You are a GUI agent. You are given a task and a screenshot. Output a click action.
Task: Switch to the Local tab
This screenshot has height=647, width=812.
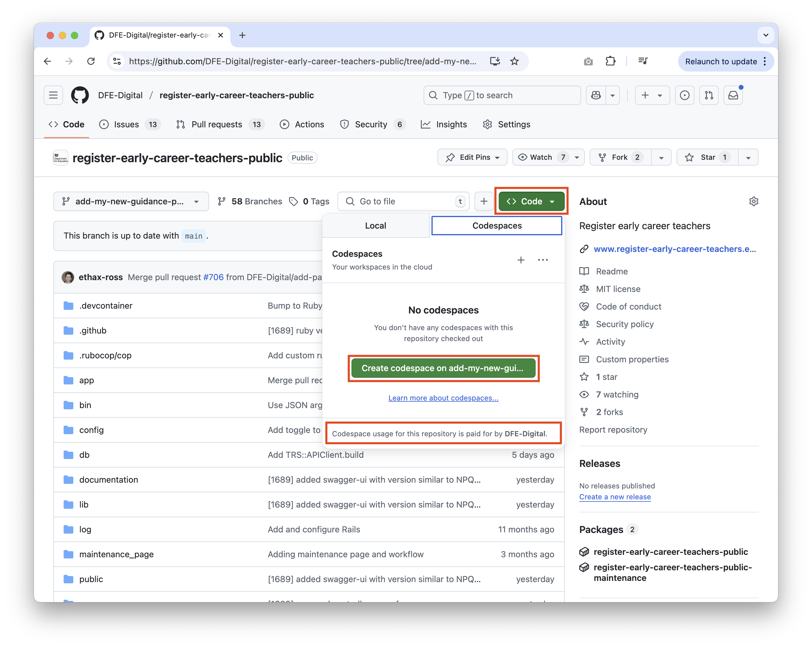(375, 225)
